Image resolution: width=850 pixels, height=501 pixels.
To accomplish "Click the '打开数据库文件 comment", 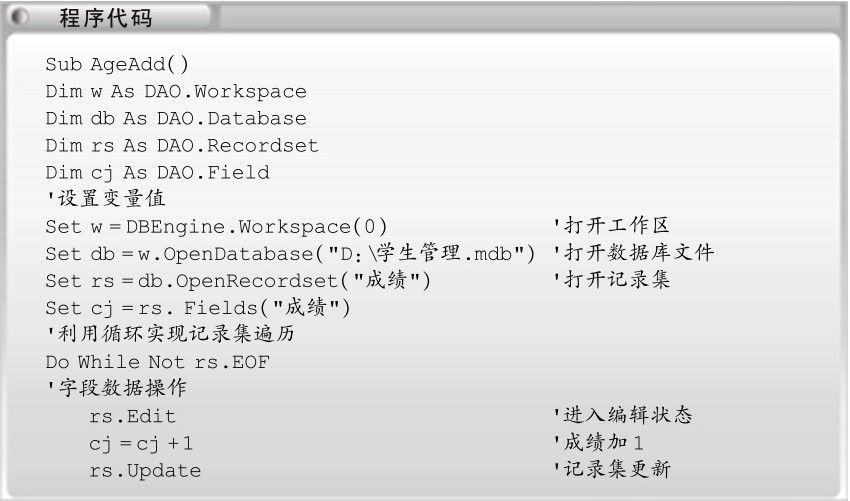I will [634, 252].
